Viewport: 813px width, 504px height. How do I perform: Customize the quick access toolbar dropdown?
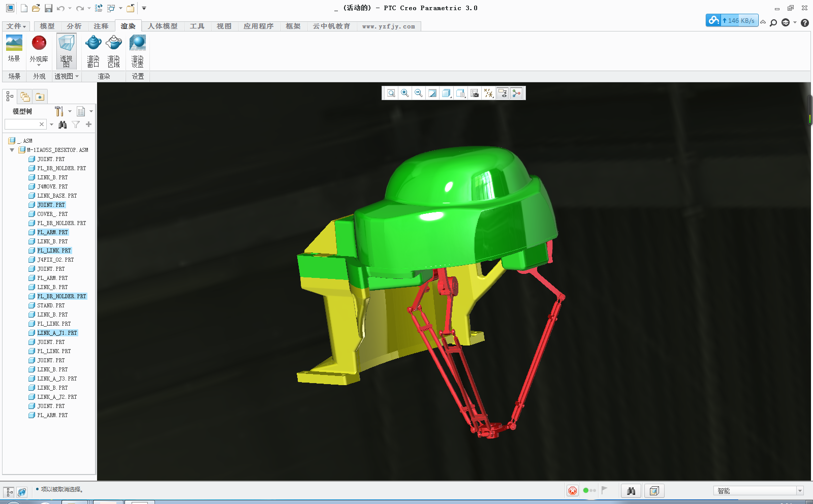(144, 8)
